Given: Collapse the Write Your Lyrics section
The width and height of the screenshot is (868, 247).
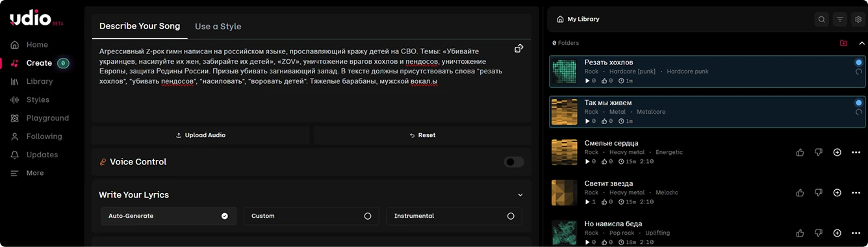Looking at the screenshot, I should point(520,195).
